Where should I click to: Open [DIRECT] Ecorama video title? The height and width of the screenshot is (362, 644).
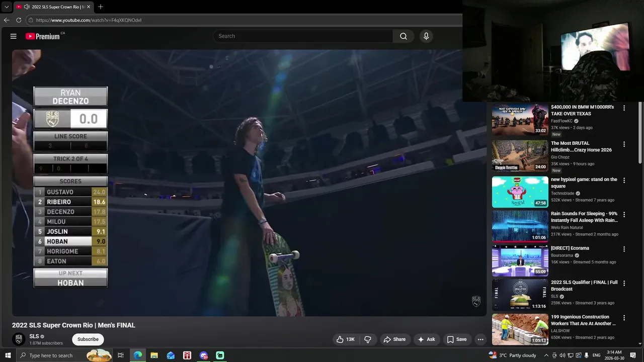[570, 248]
